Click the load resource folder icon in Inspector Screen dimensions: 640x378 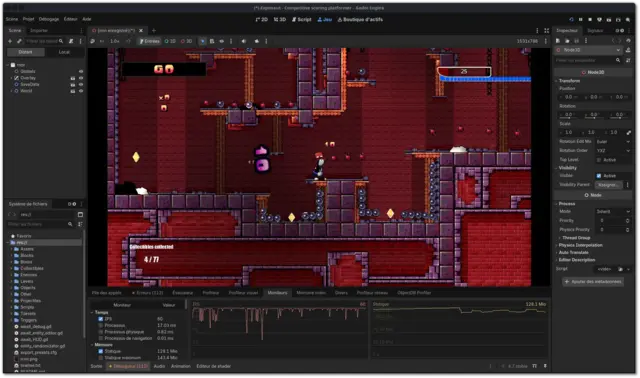(x=567, y=40)
